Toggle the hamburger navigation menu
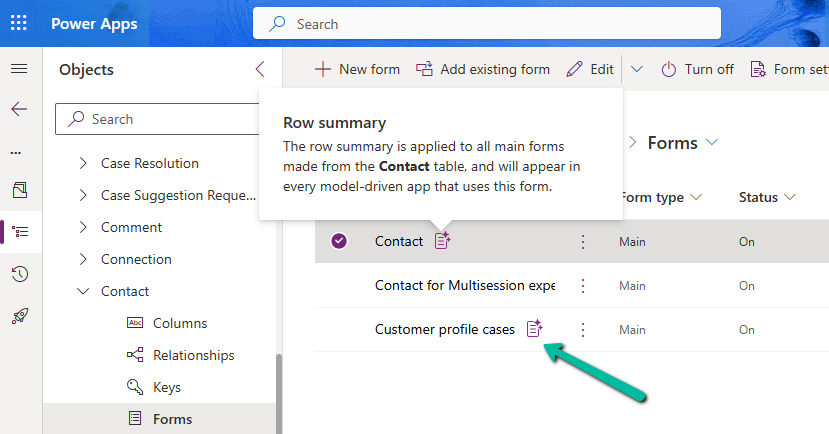829x434 pixels. (19, 69)
